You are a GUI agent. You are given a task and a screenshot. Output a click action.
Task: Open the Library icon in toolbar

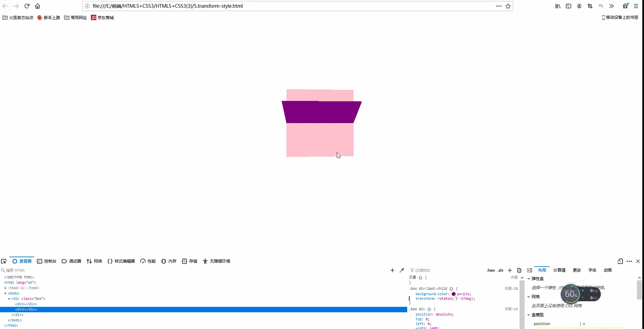(x=558, y=6)
